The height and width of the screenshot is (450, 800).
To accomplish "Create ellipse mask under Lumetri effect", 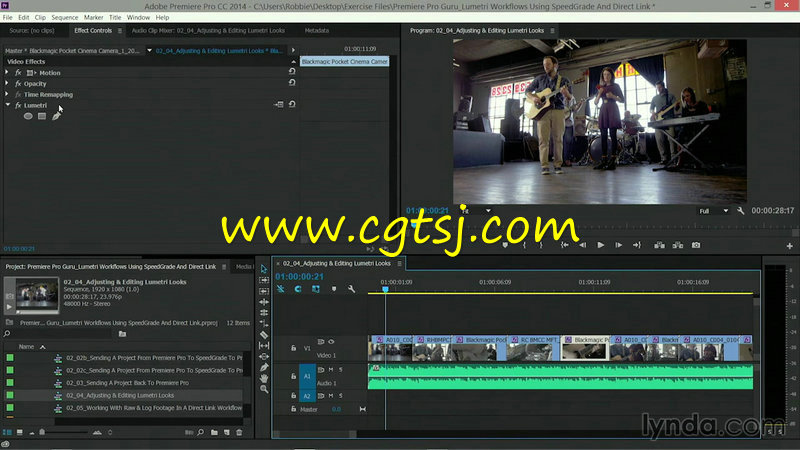I will tap(28, 116).
